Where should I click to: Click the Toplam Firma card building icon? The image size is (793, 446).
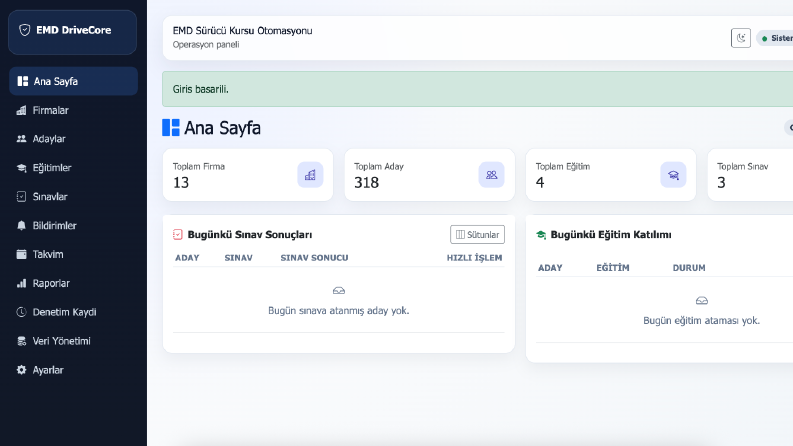[x=310, y=175]
